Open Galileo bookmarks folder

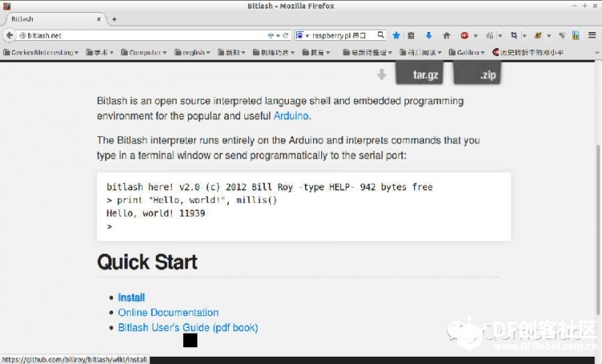pyautogui.click(x=466, y=52)
